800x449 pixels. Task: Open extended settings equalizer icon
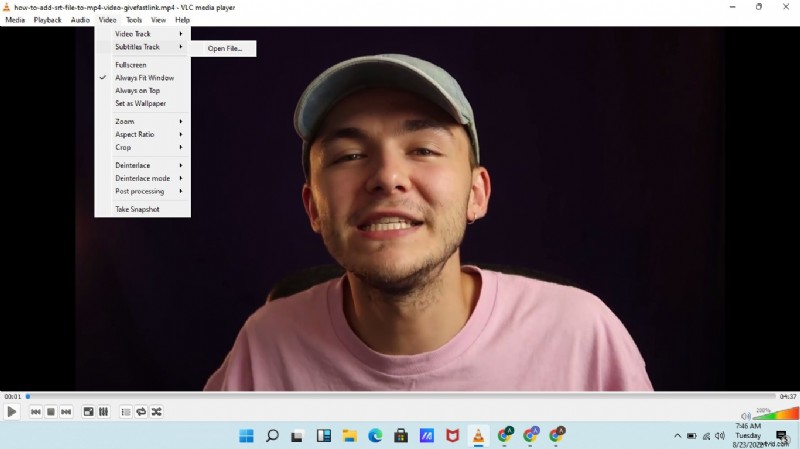[x=103, y=412]
